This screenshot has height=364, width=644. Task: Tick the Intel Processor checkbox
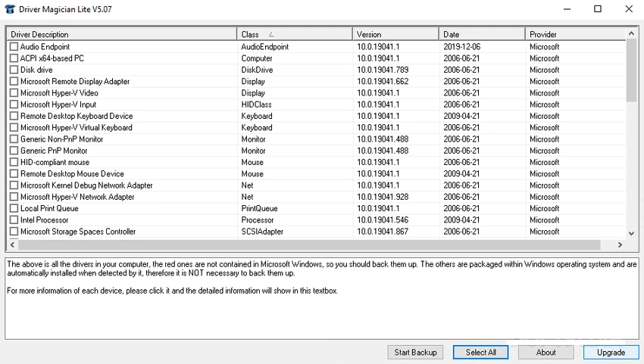pos(14,220)
